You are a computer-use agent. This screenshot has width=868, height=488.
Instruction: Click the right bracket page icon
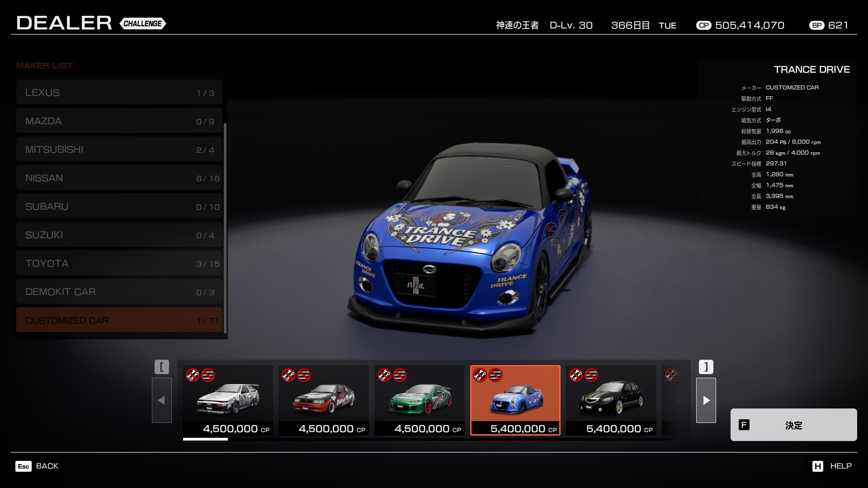click(x=706, y=366)
